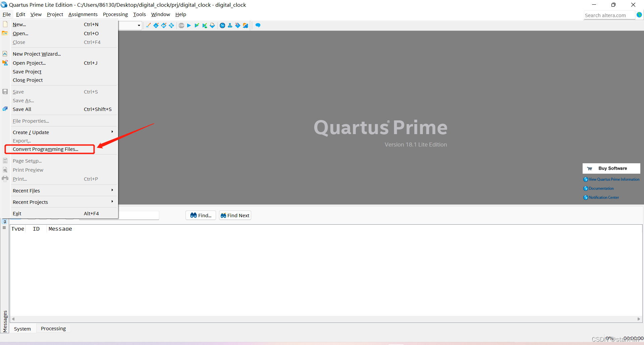The image size is (644, 345).
Task: Open the Compilation Report icon
Action: 212,25
